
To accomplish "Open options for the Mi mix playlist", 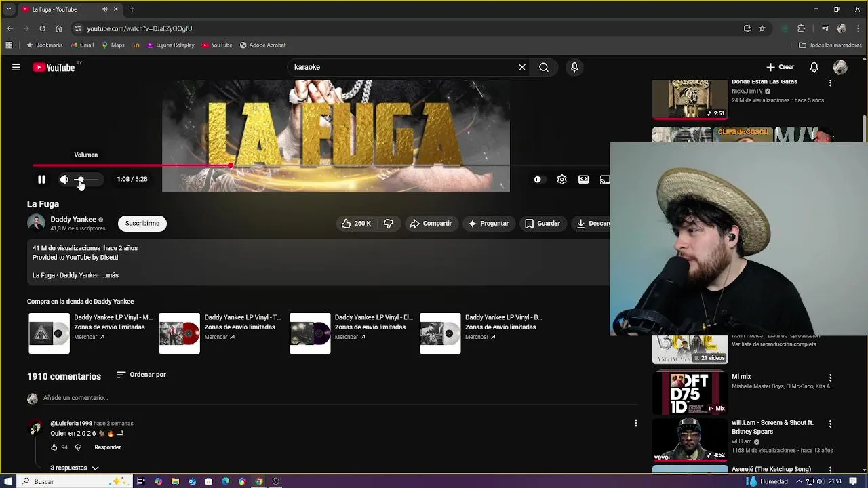I will [830, 378].
